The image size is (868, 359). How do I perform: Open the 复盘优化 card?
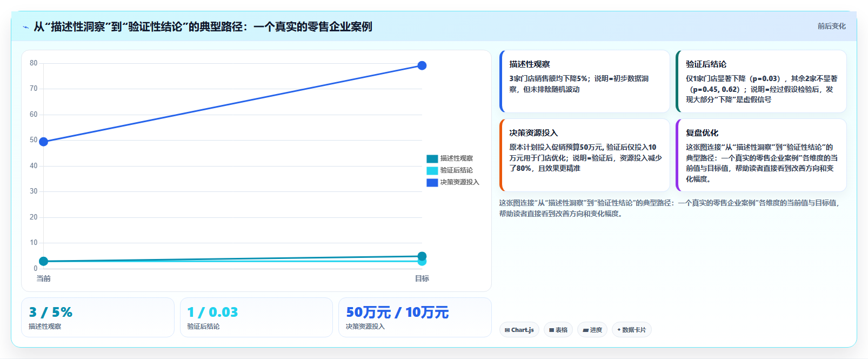pos(761,155)
